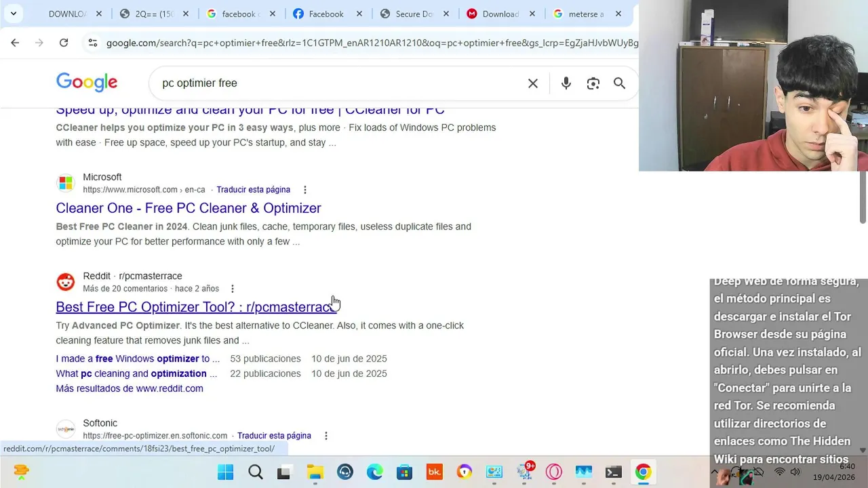This screenshot has height=488, width=868.
Task: Go to Google home via the logo
Action: (87, 83)
